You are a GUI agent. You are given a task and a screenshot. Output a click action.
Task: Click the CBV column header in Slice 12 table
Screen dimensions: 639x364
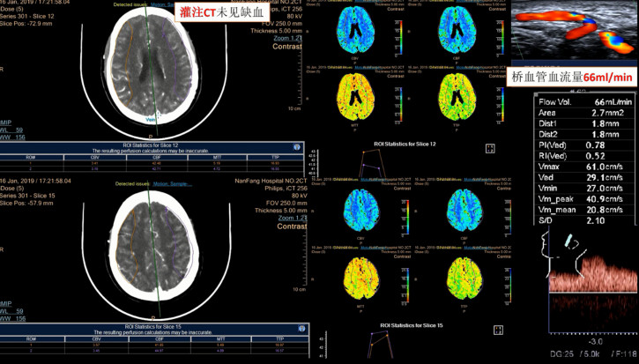[x=95, y=157]
